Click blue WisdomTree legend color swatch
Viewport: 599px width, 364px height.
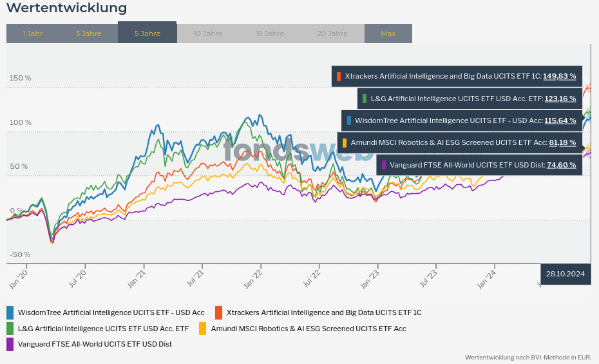[x=10, y=312]
